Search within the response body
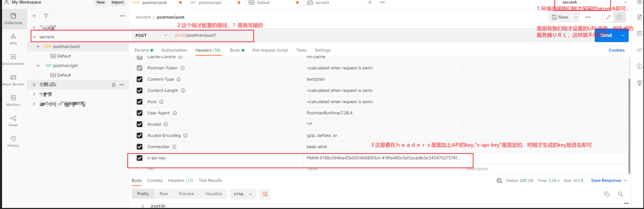The image size is (644, 209). click(621, 194)
